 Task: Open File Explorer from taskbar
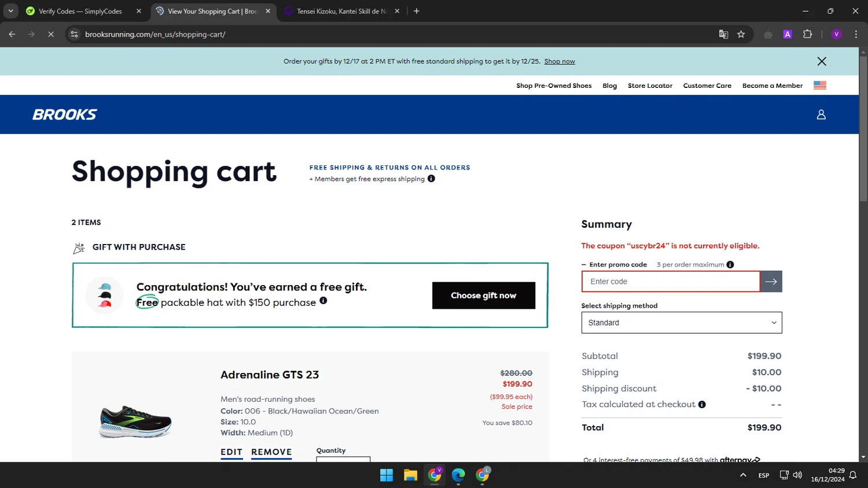pyautogui.click(x=410, y=475)
